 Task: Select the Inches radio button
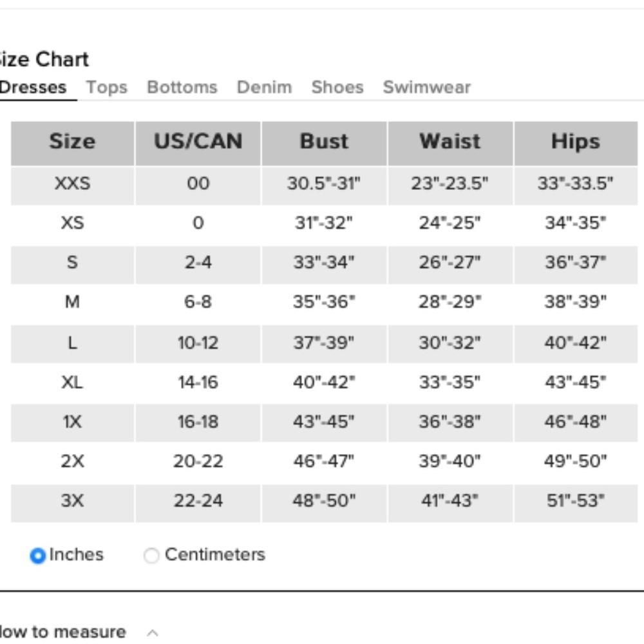tap(38, 555)
